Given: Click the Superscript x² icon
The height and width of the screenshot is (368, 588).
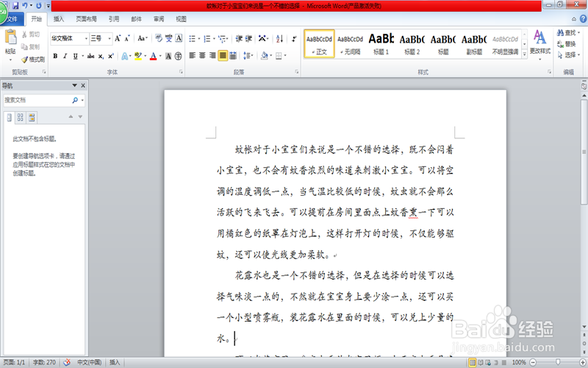Looking at the screenshot, I should [111, 56].
